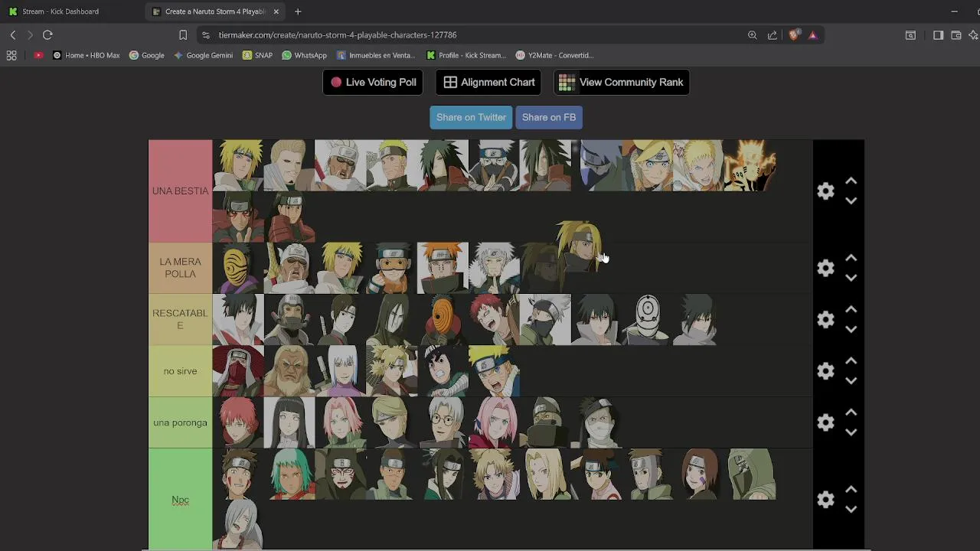The width and height of the screenshot is (980, 551).
Task: Open Profile - Kick Stream bookmark
Action: coord(466,55)
